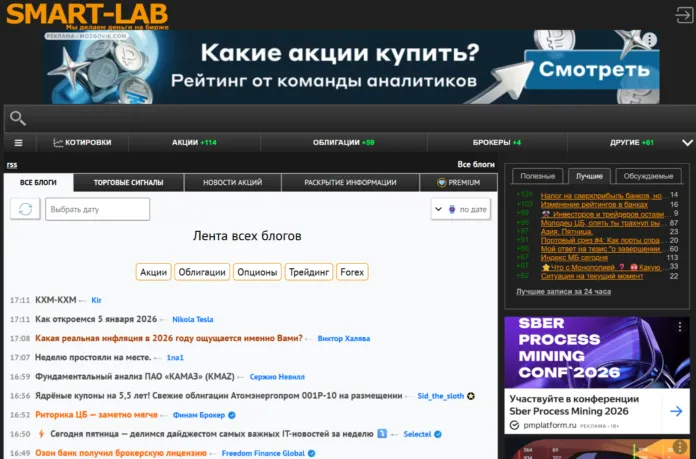Image resolution: width=696 pixels, height=459 pixels.
Task: Switch to the Новости акций tab
Action: 233,182
